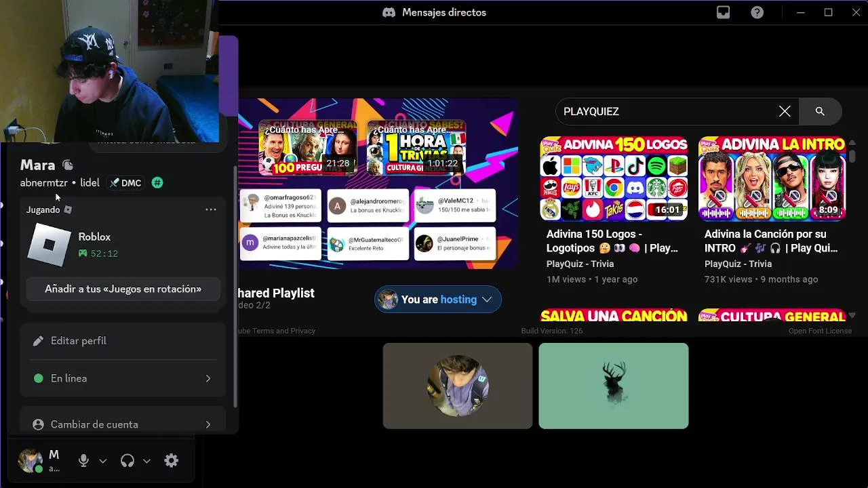The image size is (868, 488).
Task: Click the chevron on Cambiar de cuenta row
Action: click(x=208, y=424)
